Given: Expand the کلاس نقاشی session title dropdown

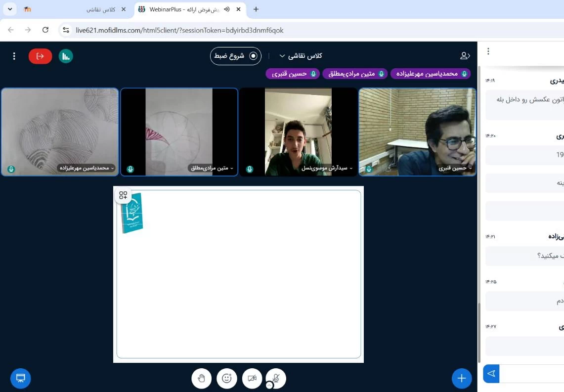Looking at the screenshot, I should pos(301,56).
